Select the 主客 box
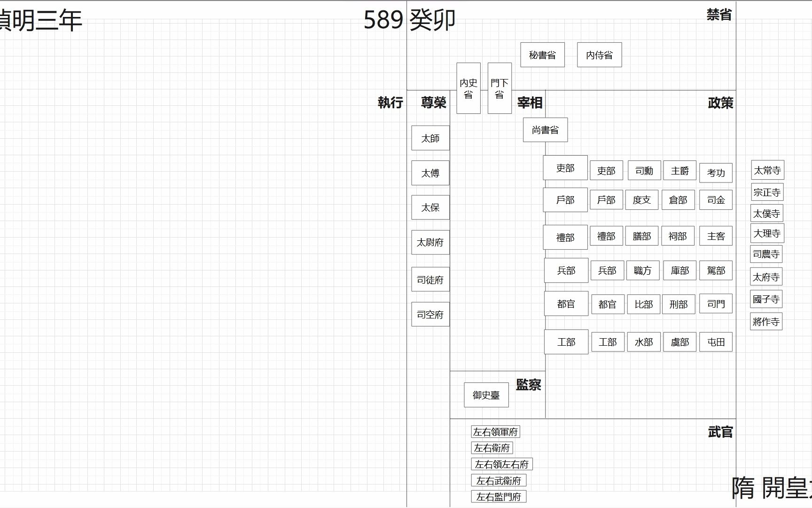Viewport: 812px width, 508px height. (716, 236)
